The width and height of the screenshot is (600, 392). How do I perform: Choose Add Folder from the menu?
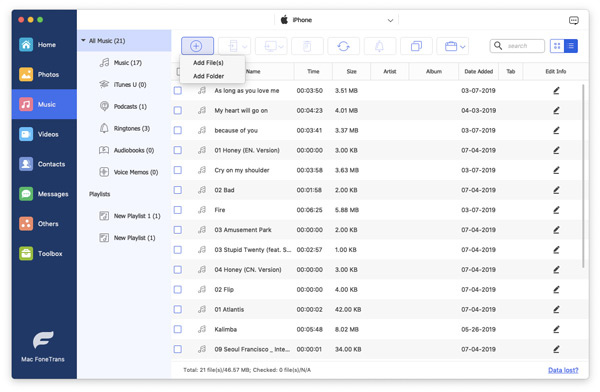[x=208, y=76]
